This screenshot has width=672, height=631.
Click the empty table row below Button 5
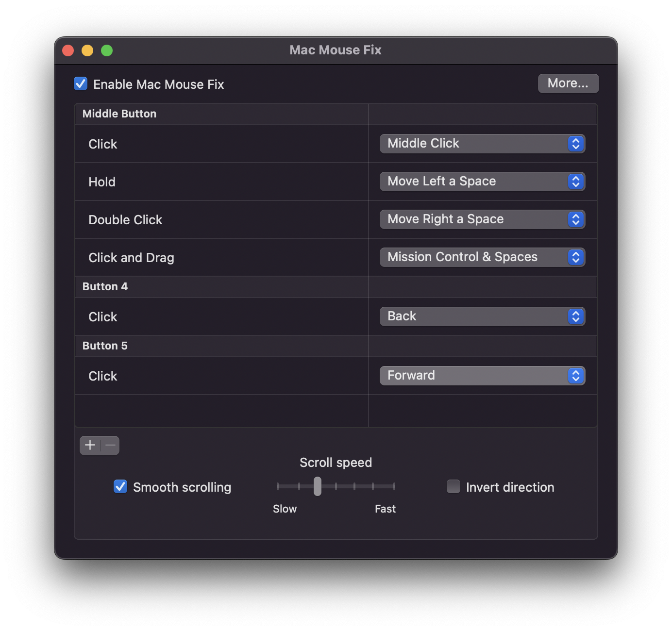pyautogui.click(x=221, y=411)
